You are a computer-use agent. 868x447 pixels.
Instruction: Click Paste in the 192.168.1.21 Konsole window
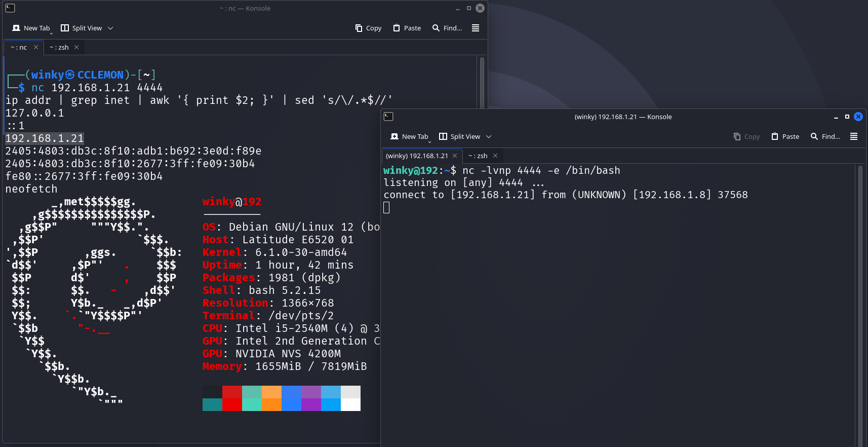[785, 137]
